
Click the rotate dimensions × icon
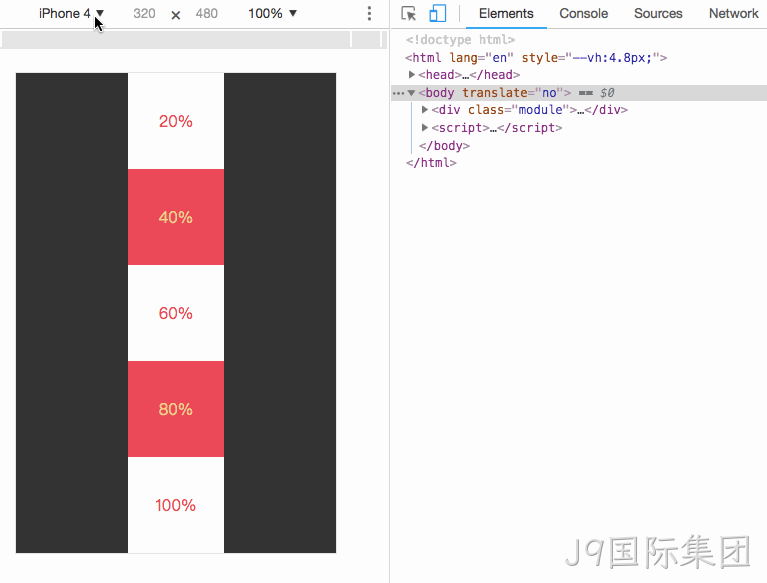tap(176, 15)
